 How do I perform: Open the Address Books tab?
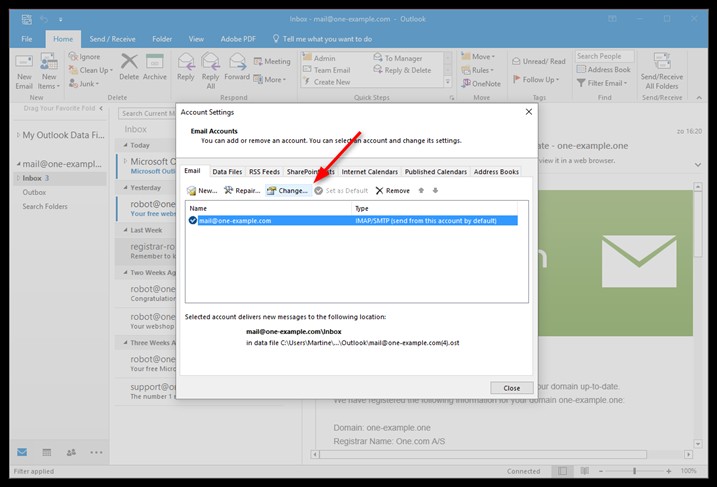pos(496,171)
